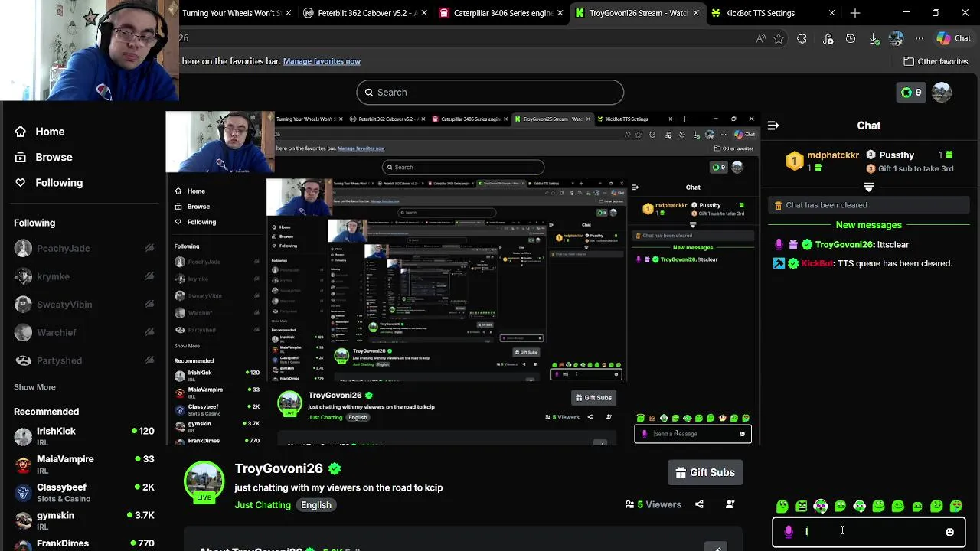The image size is (980, 551).
Task: Close the TroyGovoni26 Stream tab
Action: pyautogui.click(x=696, y=13)
